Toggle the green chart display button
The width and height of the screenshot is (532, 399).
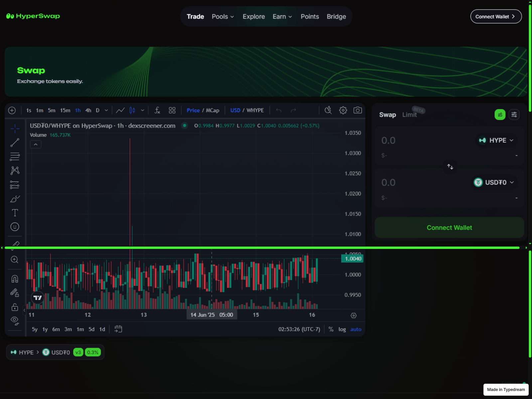click(x=500, y=115)
